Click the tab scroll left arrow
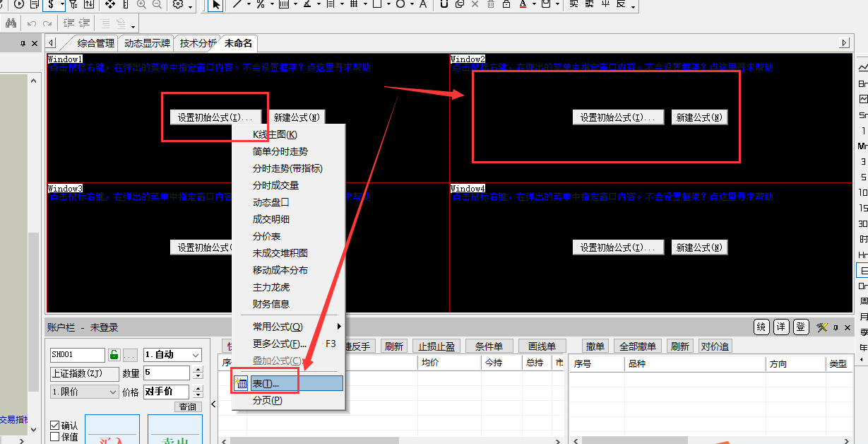The height and width of the screenshot is (444, 868). 52,43
